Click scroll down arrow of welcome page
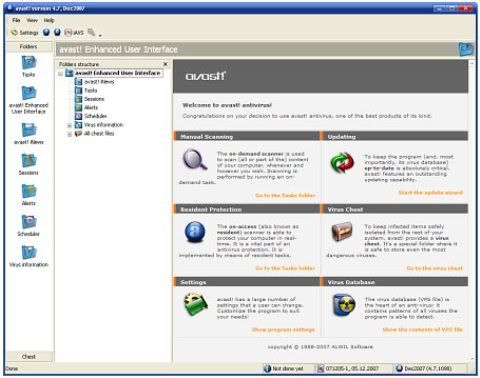Image resolution: width=480 pixels, height=378 pixels. [472, 359]
